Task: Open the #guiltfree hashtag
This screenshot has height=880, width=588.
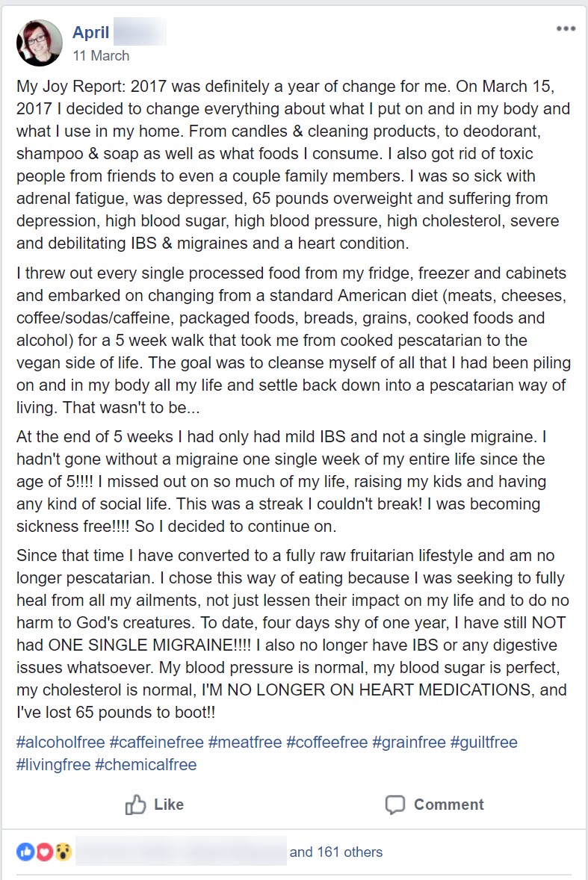Action: [484, 742]
